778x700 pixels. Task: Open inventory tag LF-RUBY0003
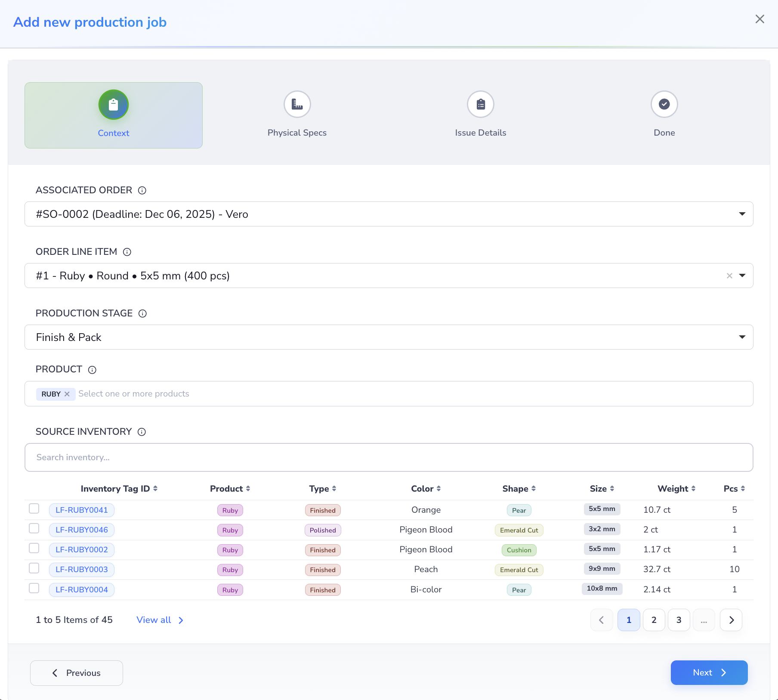pos(82,570)
